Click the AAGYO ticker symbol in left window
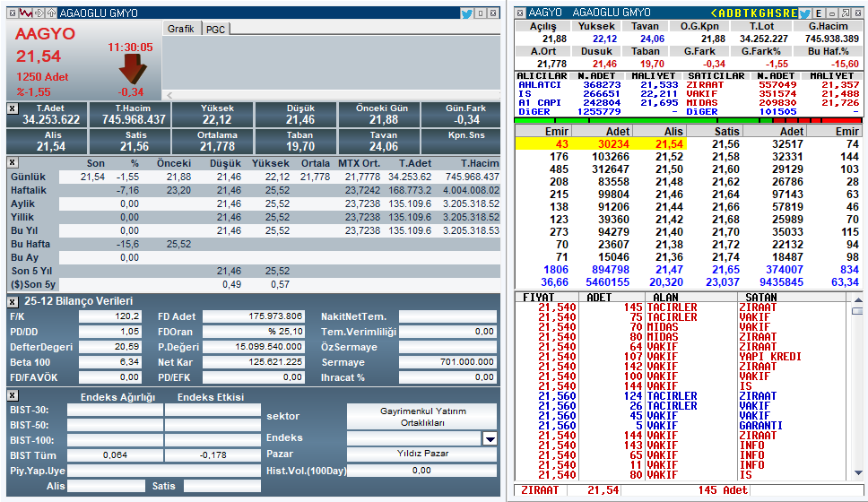This screenshot has width=868, height=502. coord(45,34)
